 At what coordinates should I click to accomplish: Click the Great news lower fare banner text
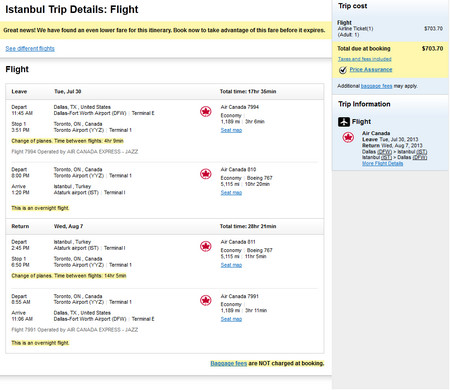tap(164, 30)
